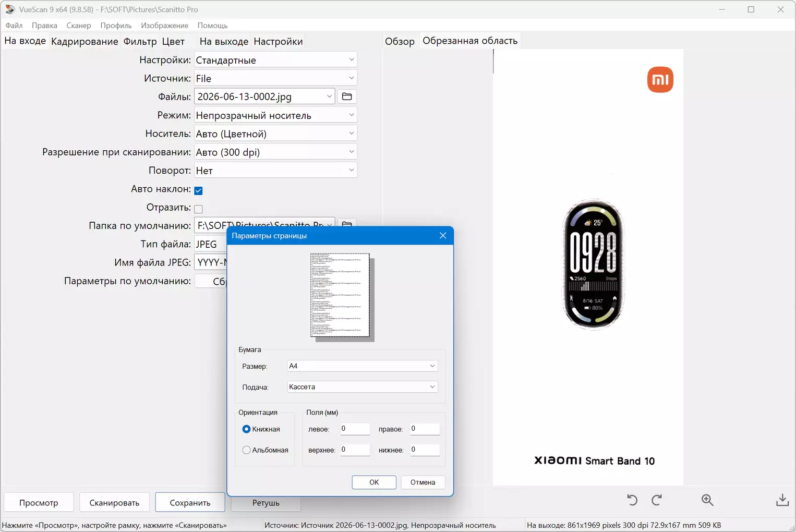Open the Правка menu
796x532 pixels.
click(x=44, y=26)
